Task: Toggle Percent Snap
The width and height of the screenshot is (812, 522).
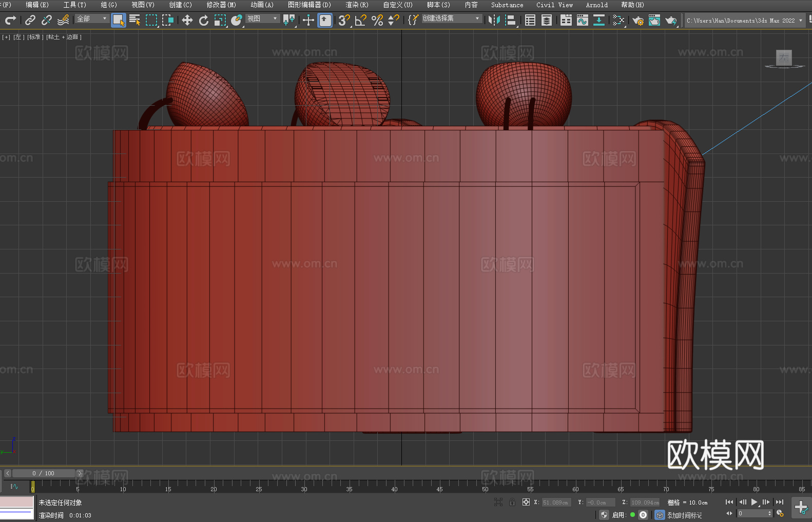Action: [377, 20]
